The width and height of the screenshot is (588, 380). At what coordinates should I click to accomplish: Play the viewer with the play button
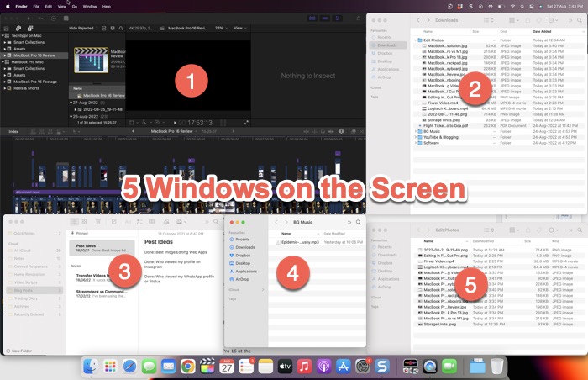pos(175,123)
